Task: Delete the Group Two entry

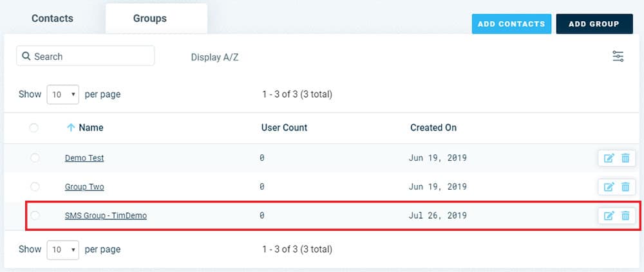Action: 625,187
